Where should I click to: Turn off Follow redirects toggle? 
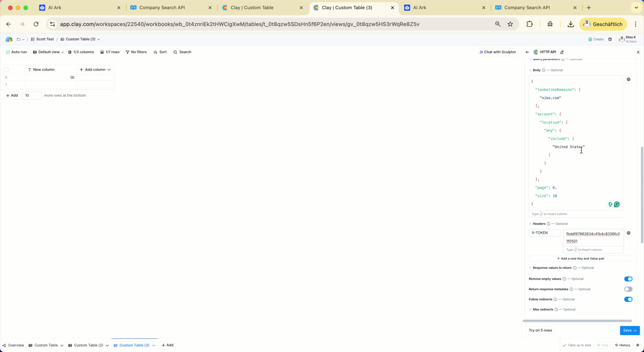pos(628,299)
